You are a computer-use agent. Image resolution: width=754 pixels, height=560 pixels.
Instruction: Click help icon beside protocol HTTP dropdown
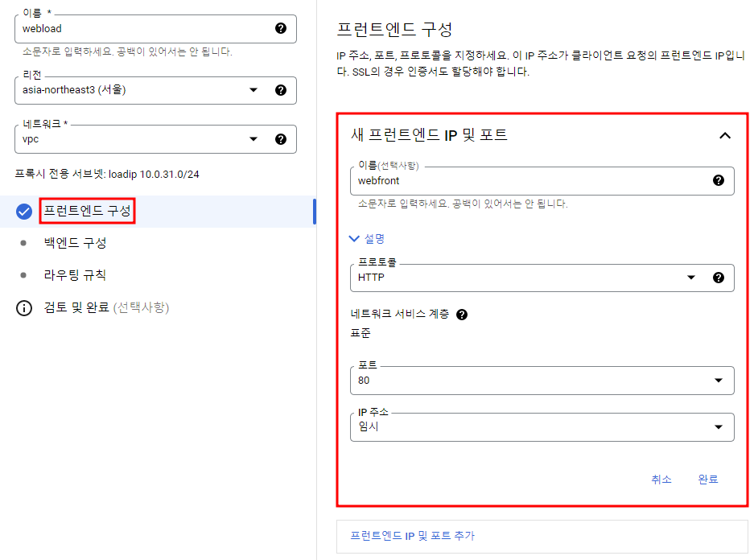(719, 278)
